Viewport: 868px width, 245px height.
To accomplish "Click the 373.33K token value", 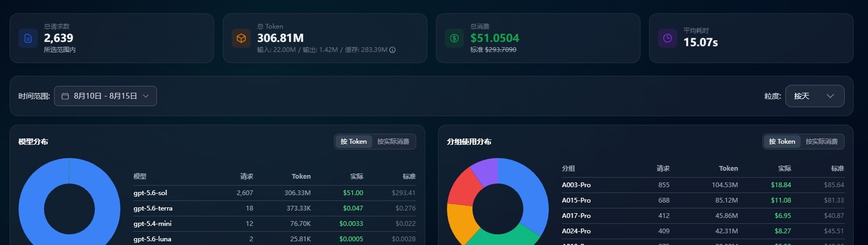I will 299,208.
